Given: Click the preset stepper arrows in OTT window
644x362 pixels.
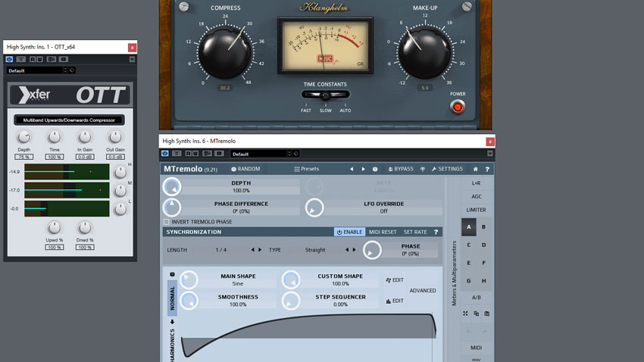Looking at the screenshot, I should point(65,70).
